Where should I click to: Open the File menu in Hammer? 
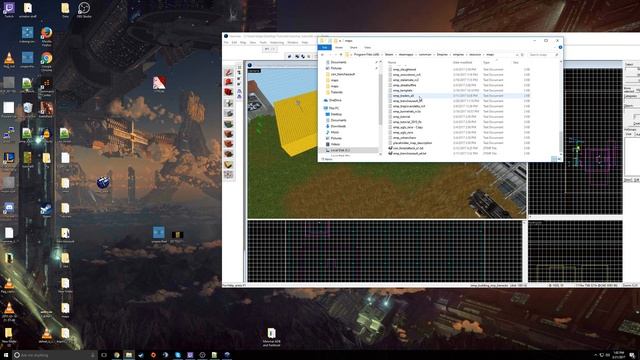point(226,42)
